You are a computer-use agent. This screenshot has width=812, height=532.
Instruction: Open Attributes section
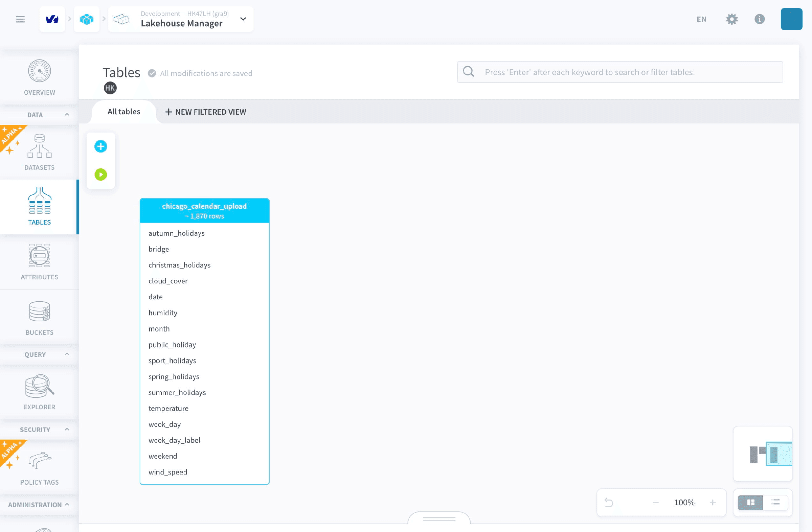pos(40,261)
